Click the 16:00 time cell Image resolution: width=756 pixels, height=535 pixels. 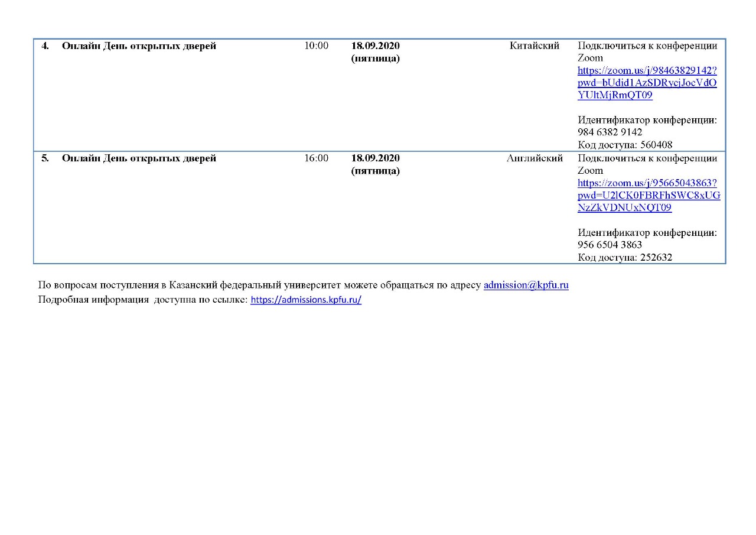coord(316,158)
